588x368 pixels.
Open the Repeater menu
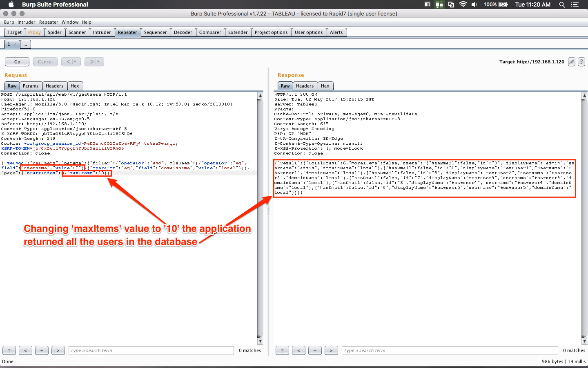(49, 22)
